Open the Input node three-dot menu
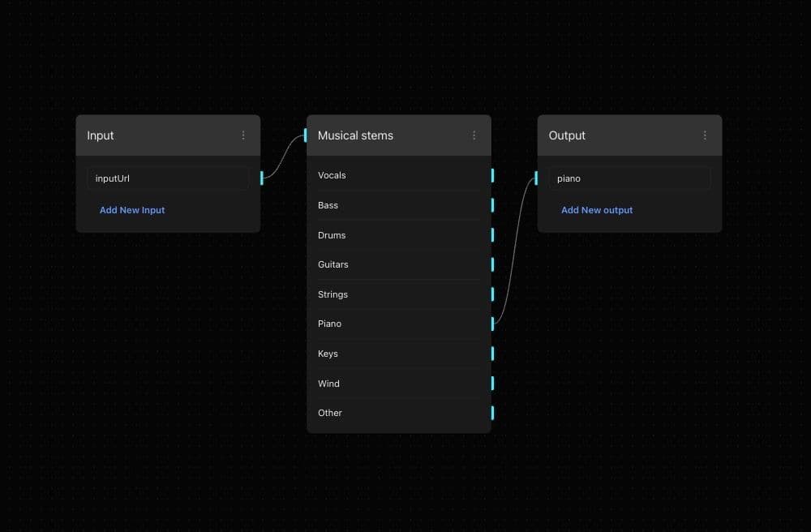The width and height of the screenshot is (811, 532). pyautogui.click(x=243, y=135)
